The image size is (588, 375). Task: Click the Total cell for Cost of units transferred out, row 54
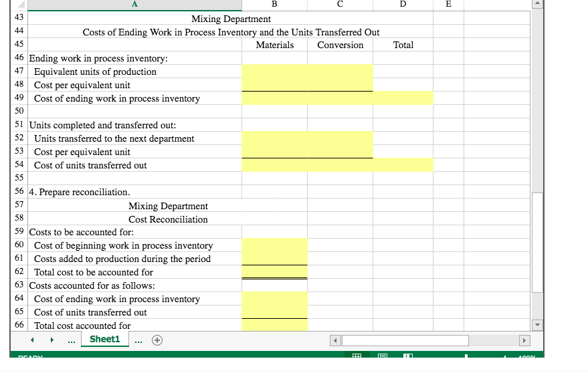pyautogui.click(x=403, y=165)
